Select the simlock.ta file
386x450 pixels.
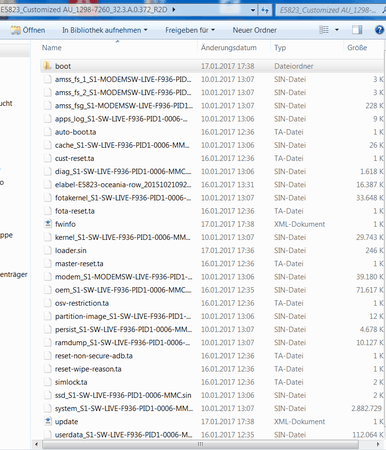point(71,382)
